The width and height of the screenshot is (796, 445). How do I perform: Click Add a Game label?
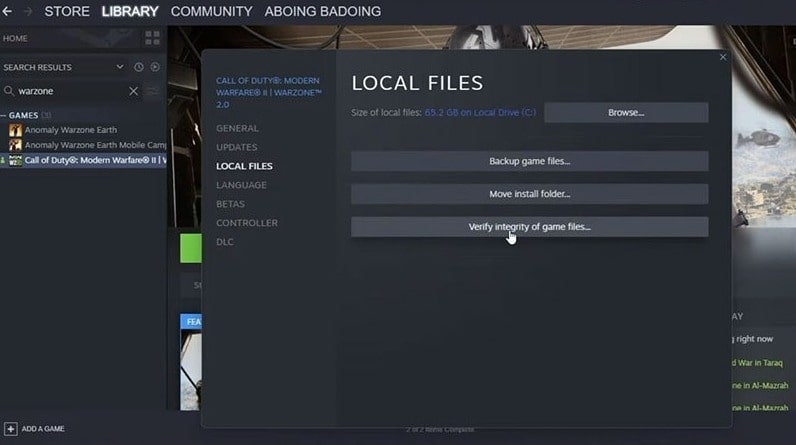tap(43, 429)
